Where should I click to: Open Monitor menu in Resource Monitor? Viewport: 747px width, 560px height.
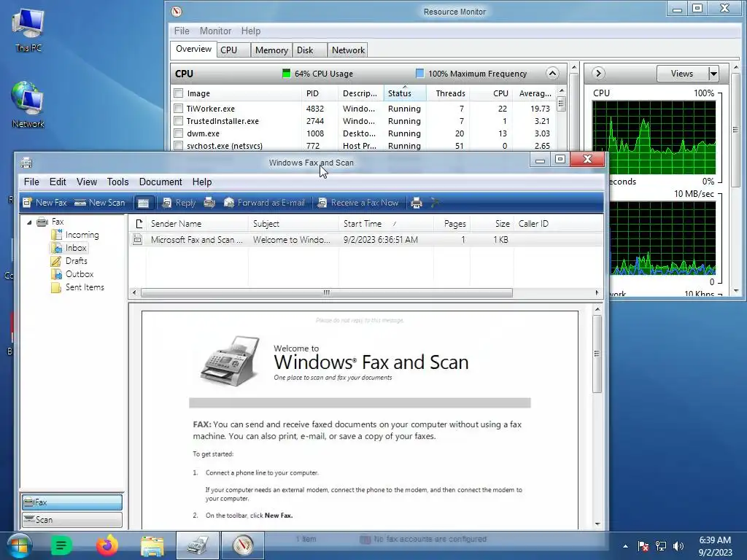coord(215,31)
